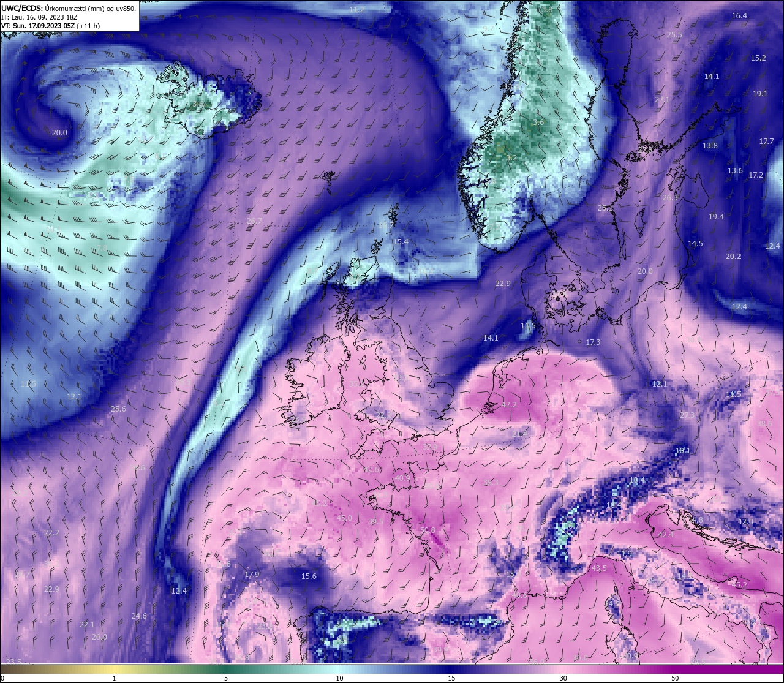Select the 13.6 value label
Image resolution: width=784 pixels, height=683 pixels.
(735, 171)
